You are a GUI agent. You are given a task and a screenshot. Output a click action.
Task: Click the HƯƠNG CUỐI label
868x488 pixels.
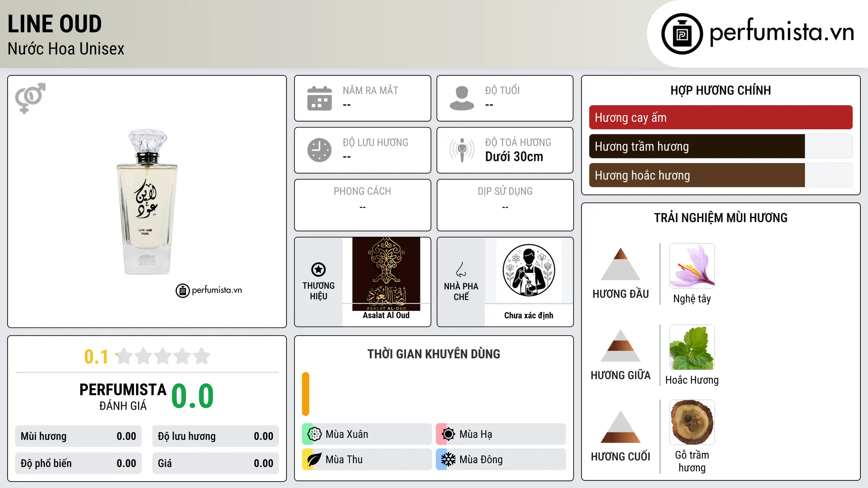pos(620,457)
